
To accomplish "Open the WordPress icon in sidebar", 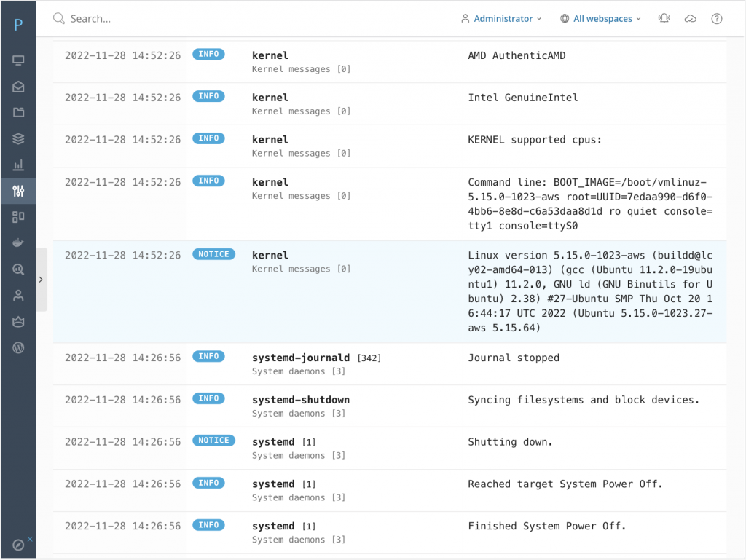I will click(18, 348).
